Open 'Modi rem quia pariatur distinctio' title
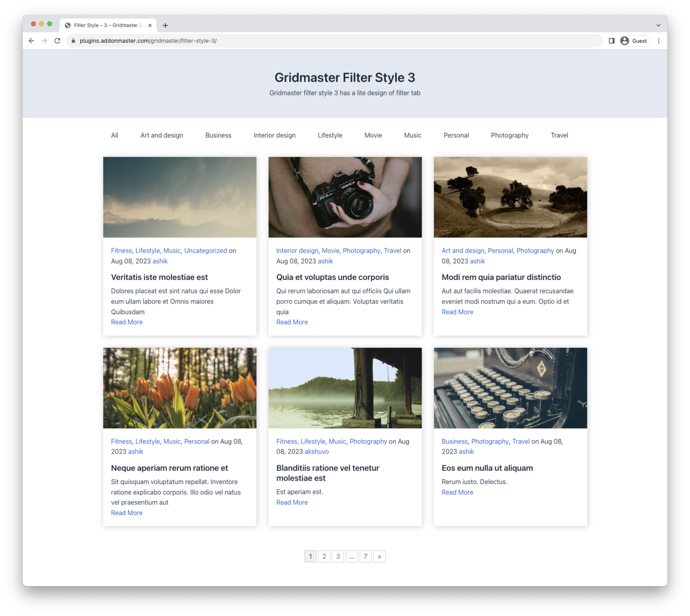The width and height of the screenshot is (690, 616). pyautogui.click(x=501, y=277)
